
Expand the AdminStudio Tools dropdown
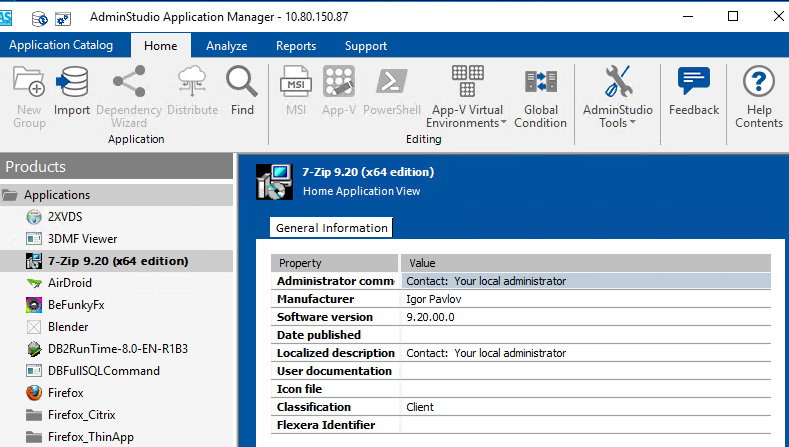[x=617, y=123]
